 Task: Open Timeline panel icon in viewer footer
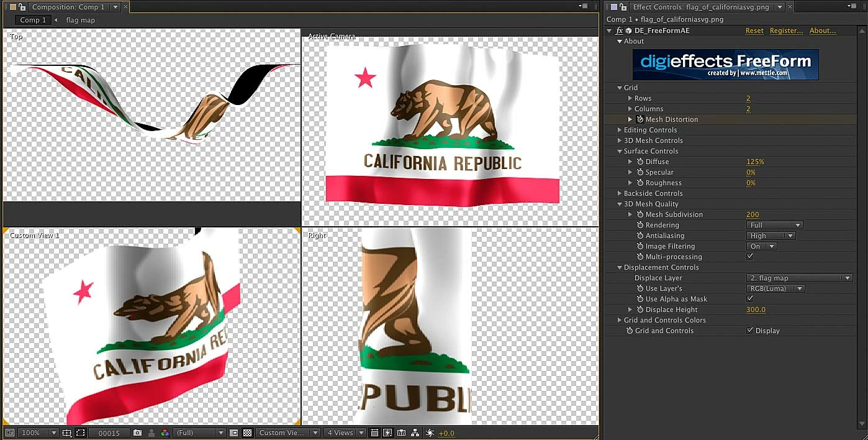click(402, 433)
